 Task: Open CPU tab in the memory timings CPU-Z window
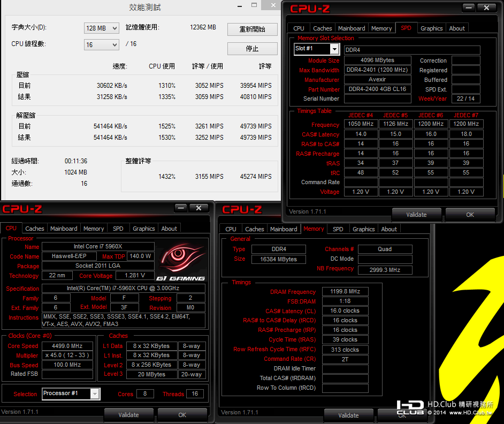231,229
